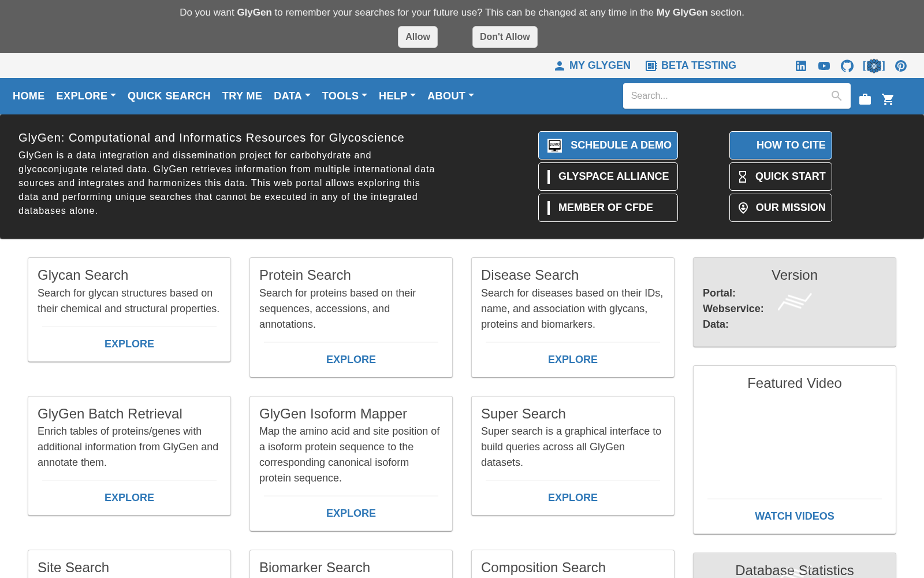Explore GlyGen Isoform Mapper
Screen dimensions: 924x578
tap(351, 513)
